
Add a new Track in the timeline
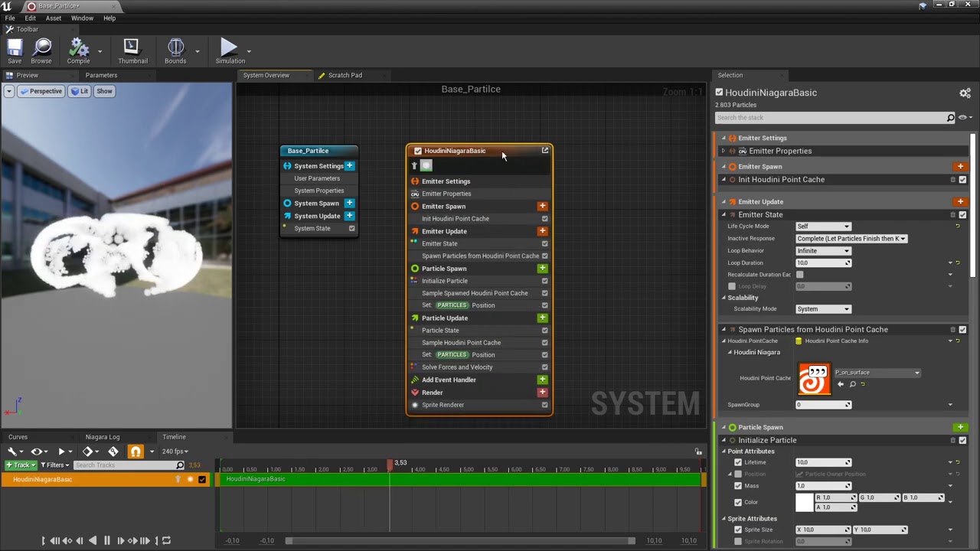tap(21, 465)
